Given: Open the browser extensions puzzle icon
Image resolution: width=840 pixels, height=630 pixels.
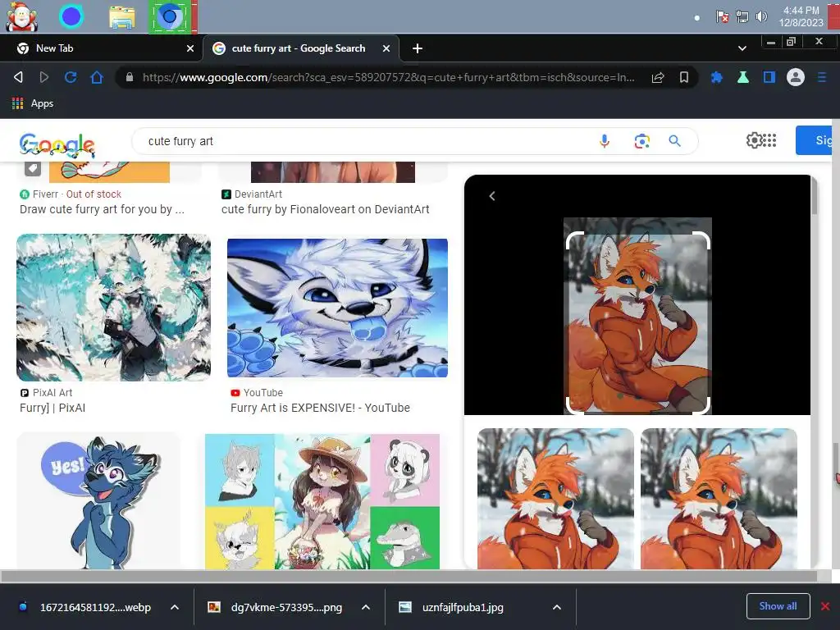Looking at the screenshot, I should (716, 77).
